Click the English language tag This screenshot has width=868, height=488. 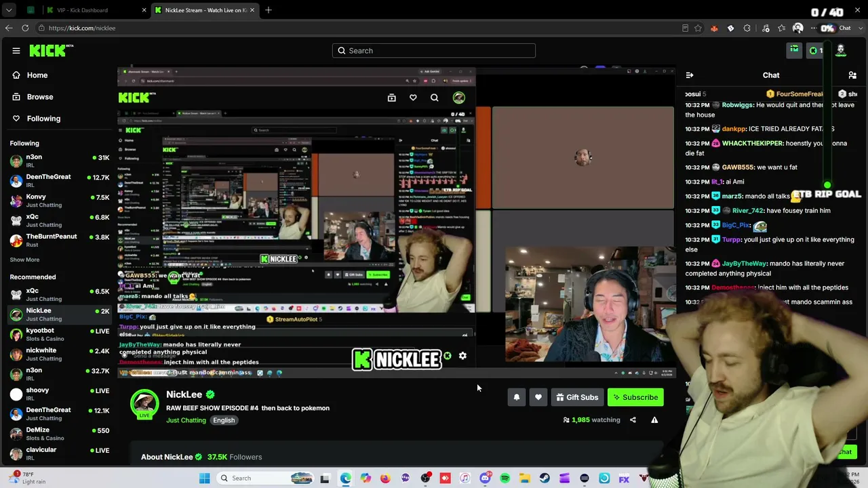(x=224, y=420)
